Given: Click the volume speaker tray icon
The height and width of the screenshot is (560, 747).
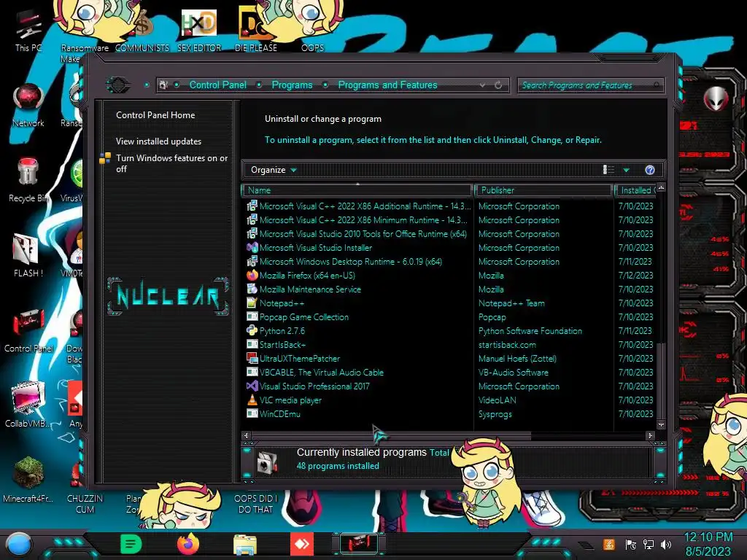Looking at the screenshot, I should point(666,544).
